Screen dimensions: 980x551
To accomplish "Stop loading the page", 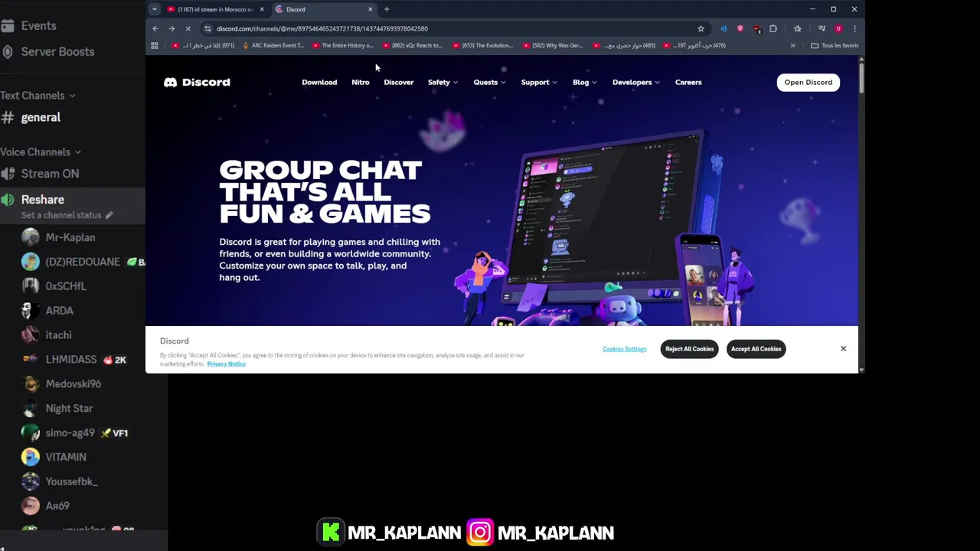I will (x=188, y=28).
